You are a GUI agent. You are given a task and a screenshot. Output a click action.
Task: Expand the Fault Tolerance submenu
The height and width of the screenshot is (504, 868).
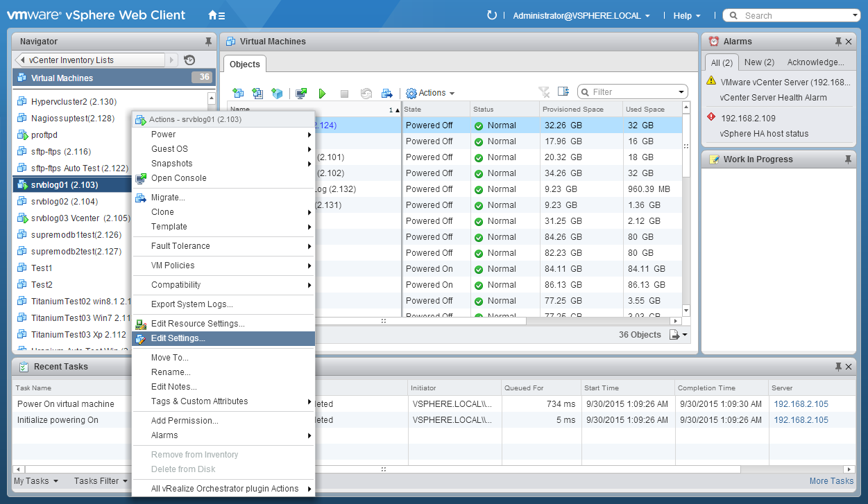223,246
